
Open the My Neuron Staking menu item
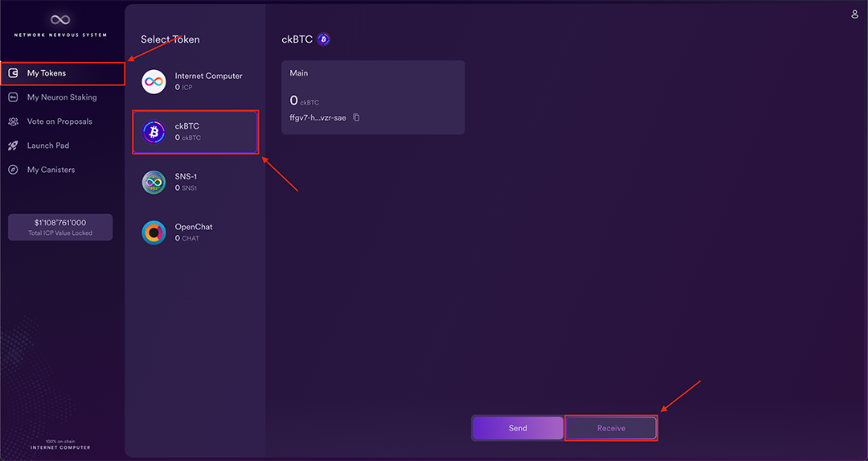pos(62,97)
